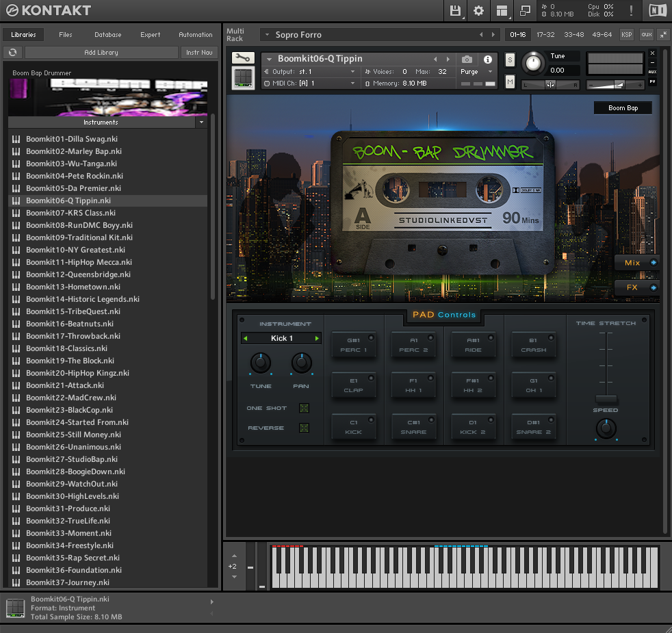The image size is (672, 633).
Task: Open instrument edit mode wrench icon
Action: click(242, 58)
